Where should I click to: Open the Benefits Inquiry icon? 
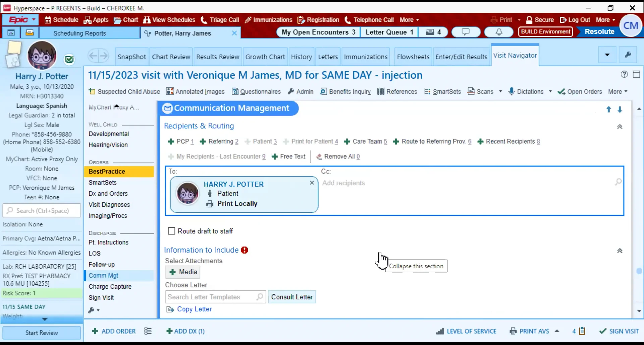tap(323, 91)
